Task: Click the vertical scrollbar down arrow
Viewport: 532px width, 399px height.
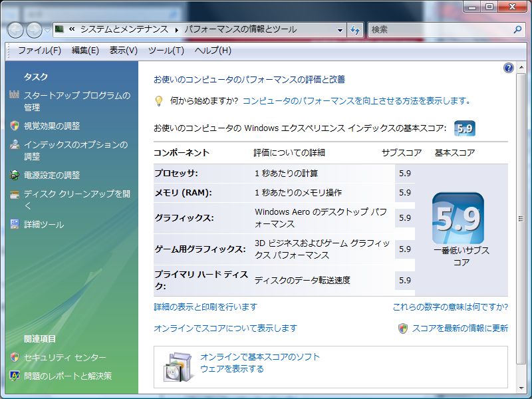Action: pyautogui.click(x=521, y=388)
